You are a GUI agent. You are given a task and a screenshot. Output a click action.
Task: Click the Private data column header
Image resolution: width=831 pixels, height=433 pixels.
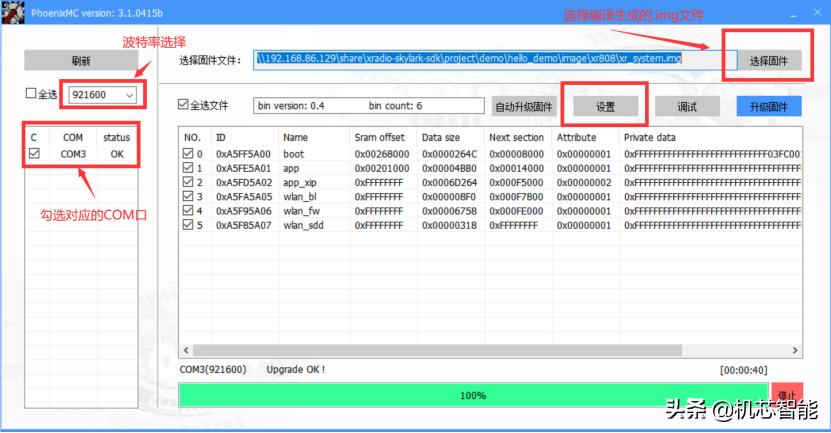click(650, 138)
